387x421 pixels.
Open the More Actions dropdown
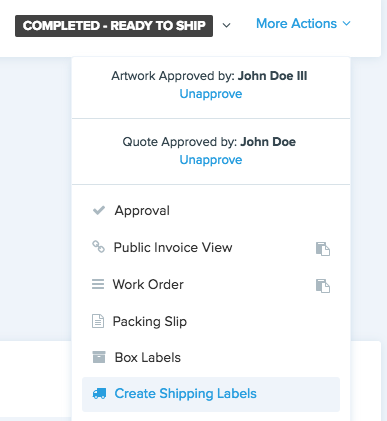pos(303,24)
